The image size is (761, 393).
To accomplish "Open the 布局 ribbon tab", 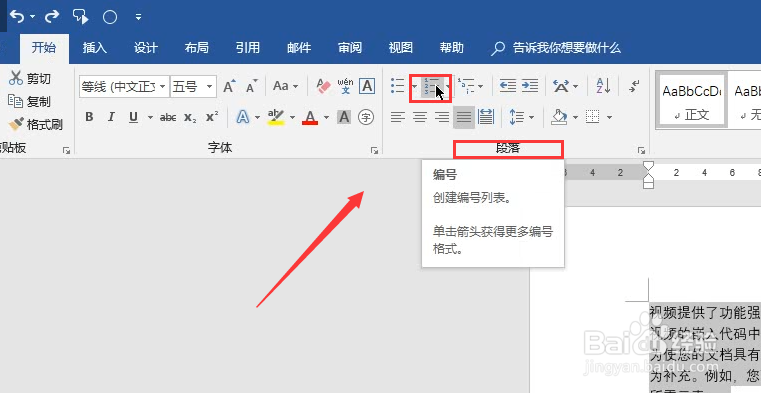I will [197, 48].
